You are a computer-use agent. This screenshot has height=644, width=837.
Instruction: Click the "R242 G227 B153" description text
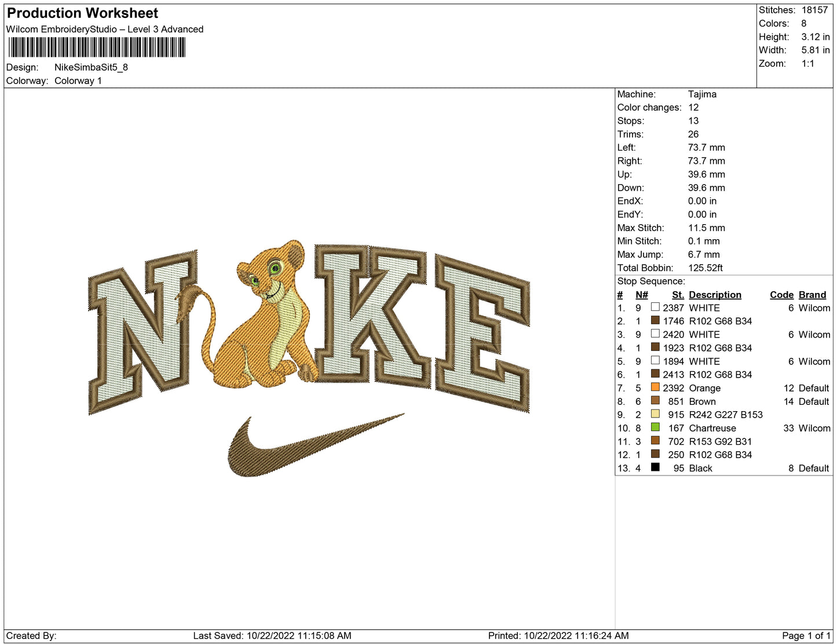(726, 415)
